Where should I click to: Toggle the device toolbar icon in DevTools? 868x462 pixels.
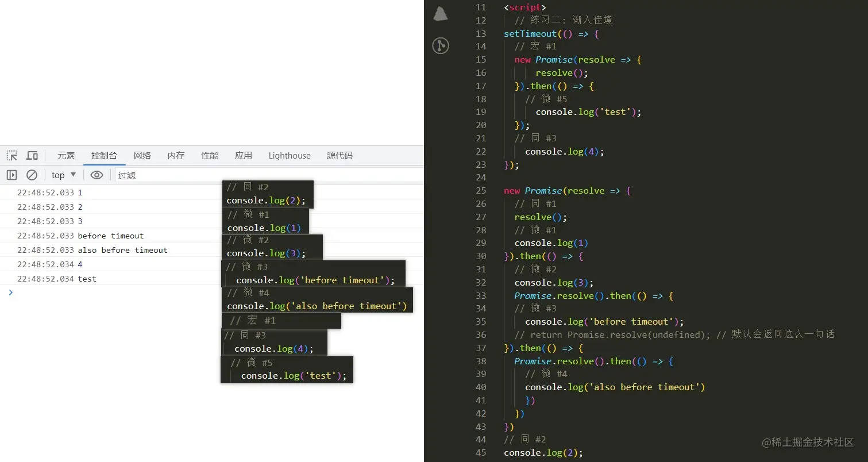[32, 156]
